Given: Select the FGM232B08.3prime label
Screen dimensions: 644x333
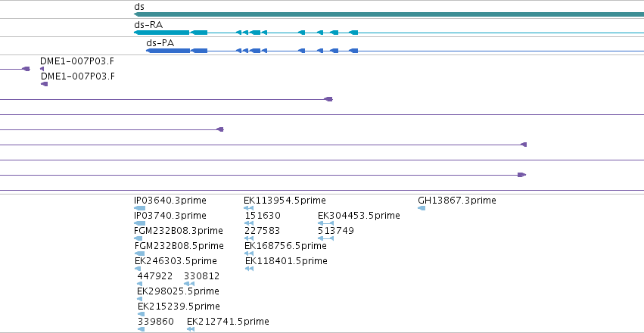Looking at the screenshot, I should (179, 231).
